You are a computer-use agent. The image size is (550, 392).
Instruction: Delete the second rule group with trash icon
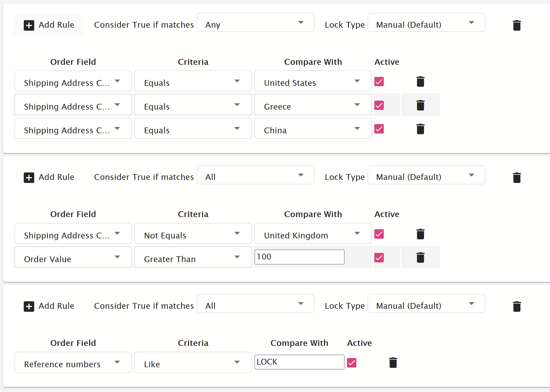coord(517,178)
